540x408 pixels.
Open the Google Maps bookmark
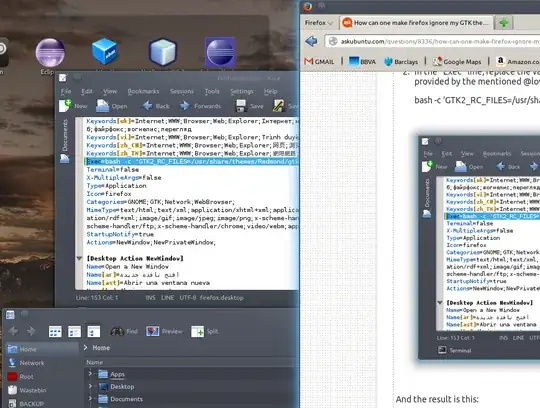click(457, 62)
